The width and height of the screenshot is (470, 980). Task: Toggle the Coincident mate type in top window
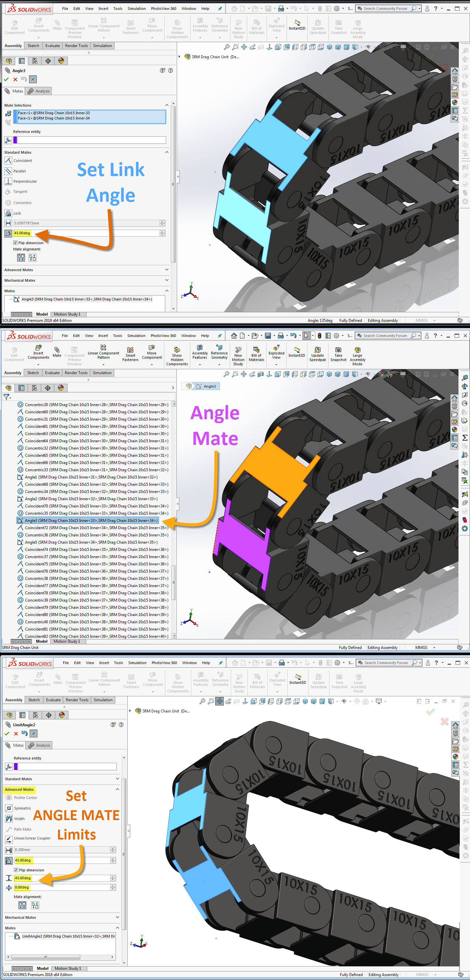click(x=8, y=161)
